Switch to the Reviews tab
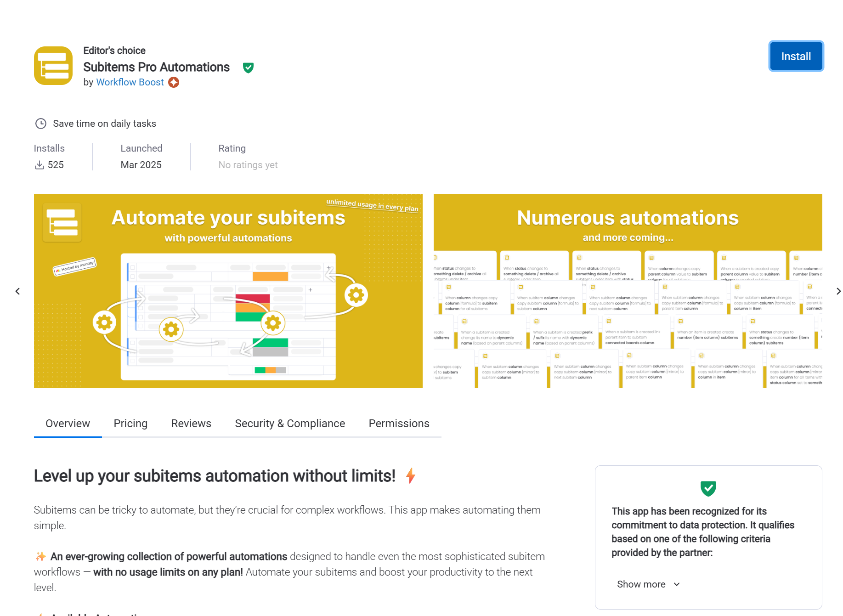The width and height of the screenshot is (843, 616). click(191, 424)
